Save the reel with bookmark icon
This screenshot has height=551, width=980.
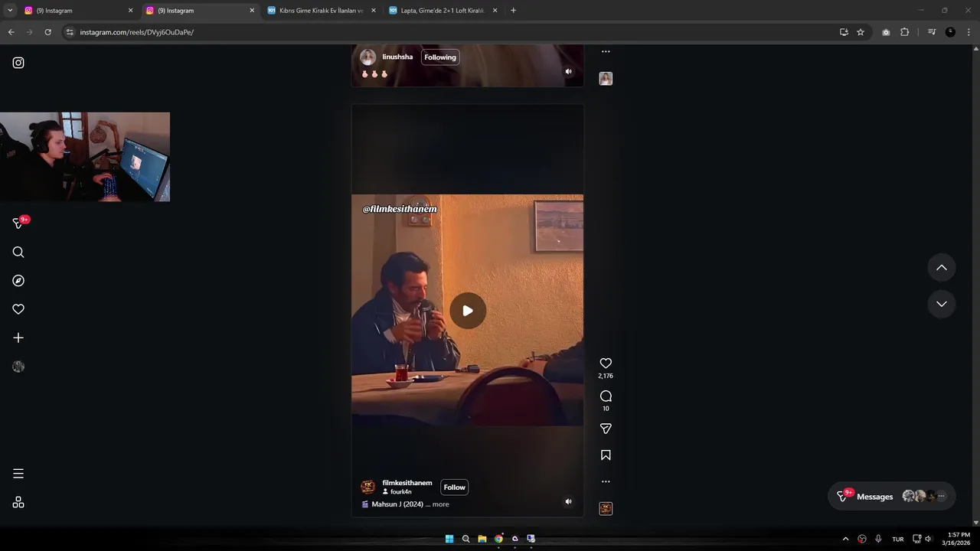(x=606, y=455)
